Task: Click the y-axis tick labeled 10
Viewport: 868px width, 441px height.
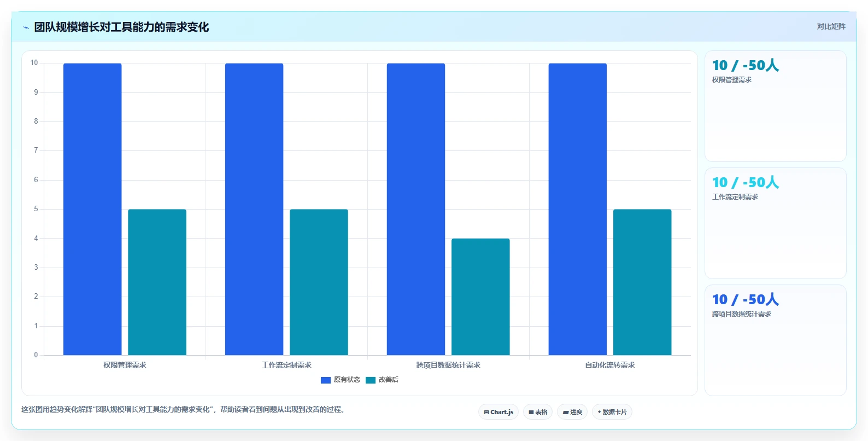Action: coord(34,63)
